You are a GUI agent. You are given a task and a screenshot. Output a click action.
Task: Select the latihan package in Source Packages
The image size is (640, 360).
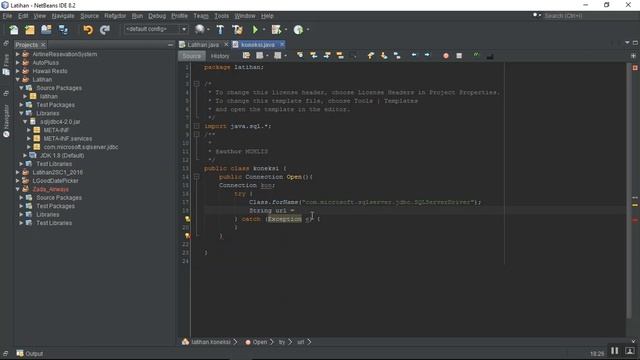(49, 96)
